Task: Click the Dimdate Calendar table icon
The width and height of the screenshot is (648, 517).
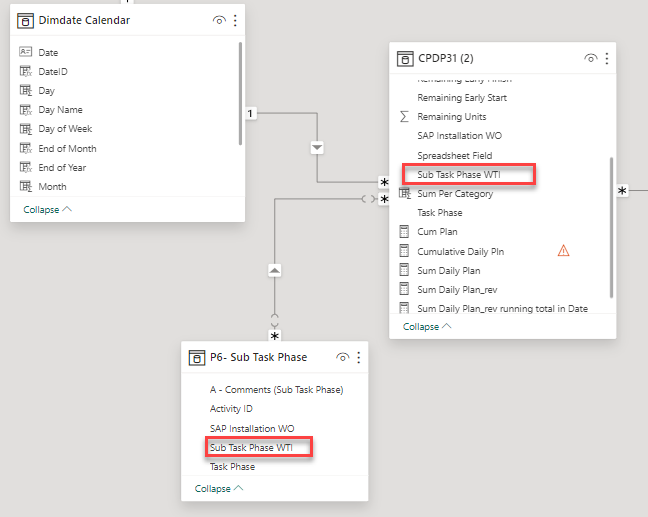Action: pyautogui.click(x=25, y=21)
